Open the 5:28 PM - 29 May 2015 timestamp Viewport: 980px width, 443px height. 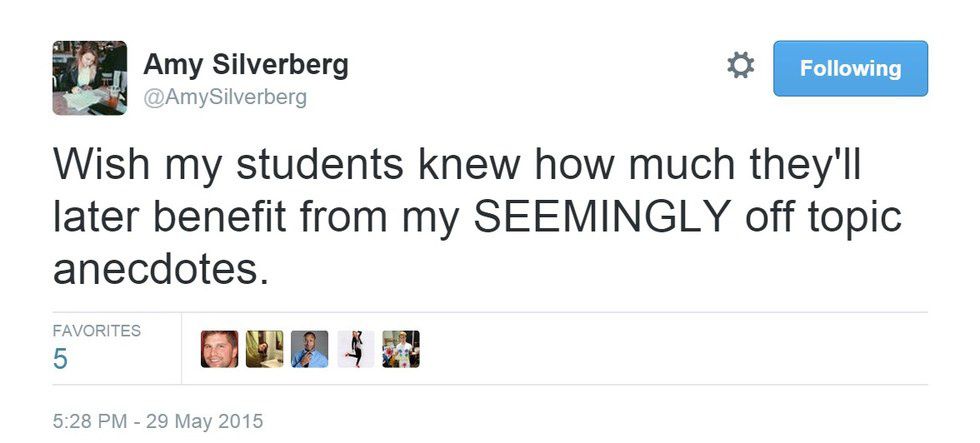[x=157, y=421]
